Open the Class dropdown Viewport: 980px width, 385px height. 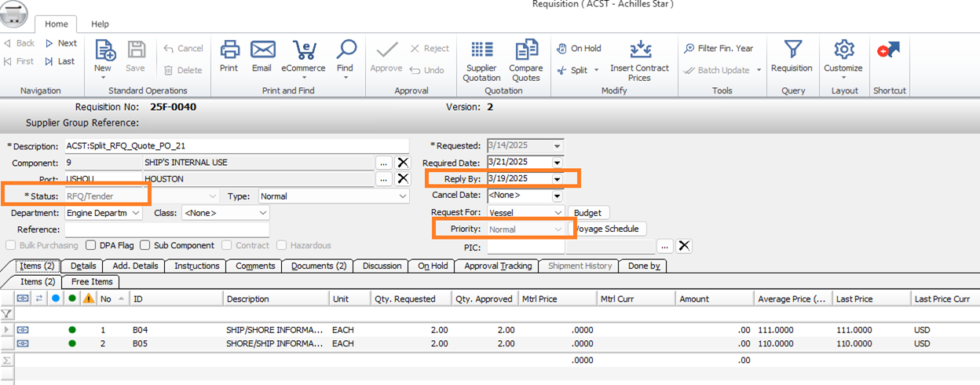(x=262, y=213)
